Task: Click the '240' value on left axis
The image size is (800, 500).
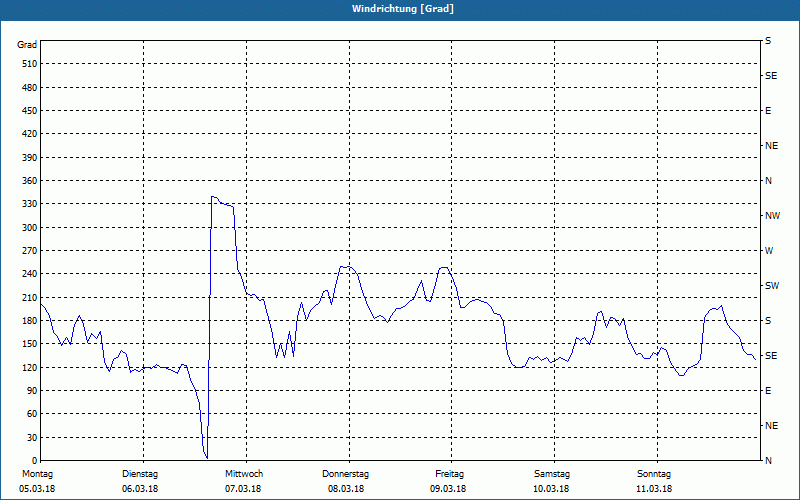Action: (x=31, y=274)
